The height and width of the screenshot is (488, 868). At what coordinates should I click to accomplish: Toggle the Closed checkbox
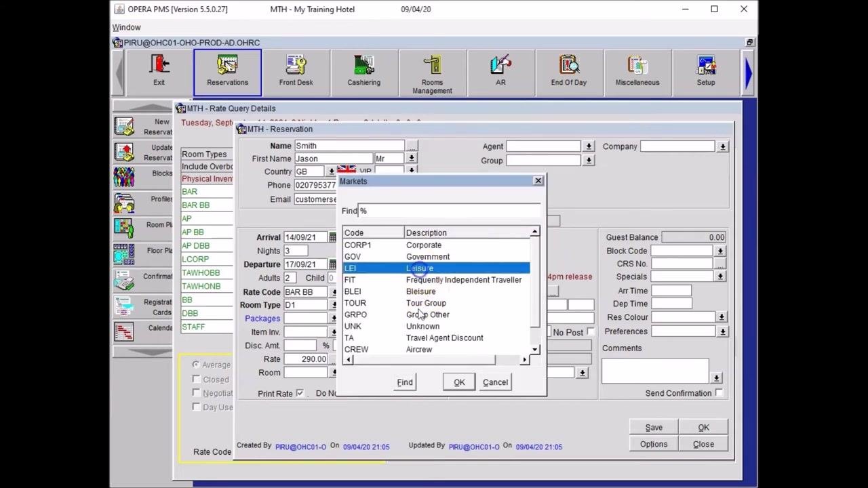click(196, 380)
